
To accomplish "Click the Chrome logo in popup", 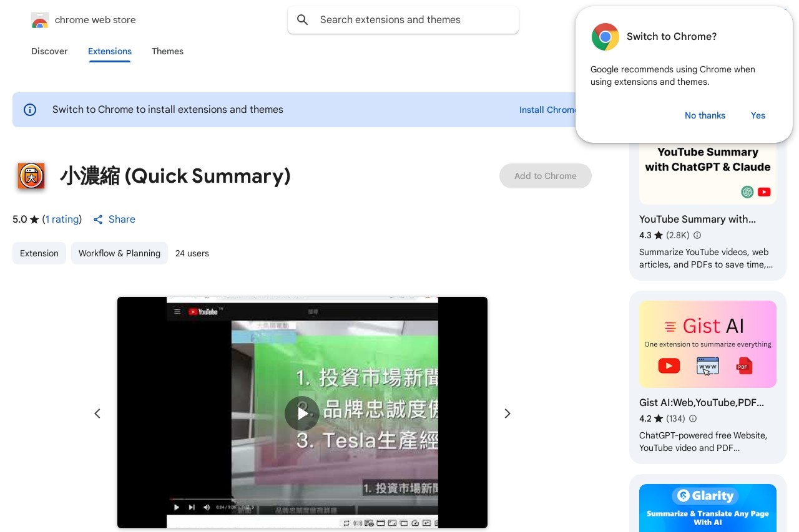I will pos(605,37).
